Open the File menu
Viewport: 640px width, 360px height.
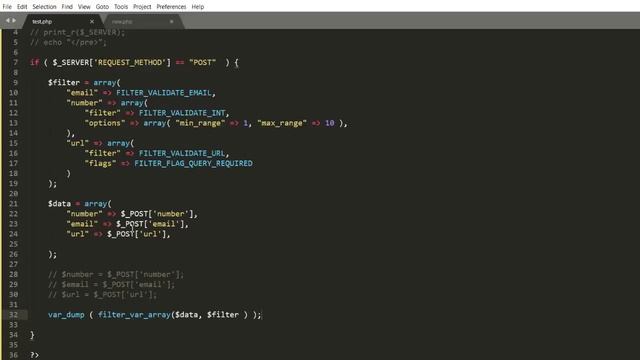tap(7, 7)
